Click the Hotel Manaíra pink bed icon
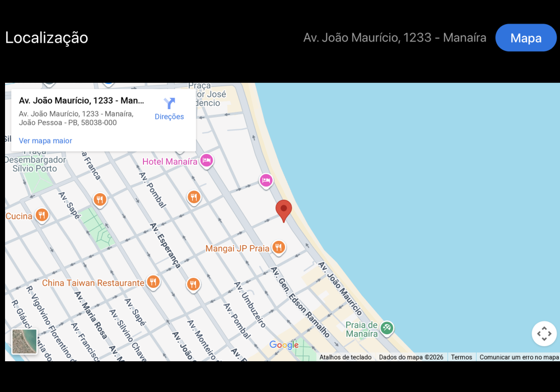 tap(207, 161)
